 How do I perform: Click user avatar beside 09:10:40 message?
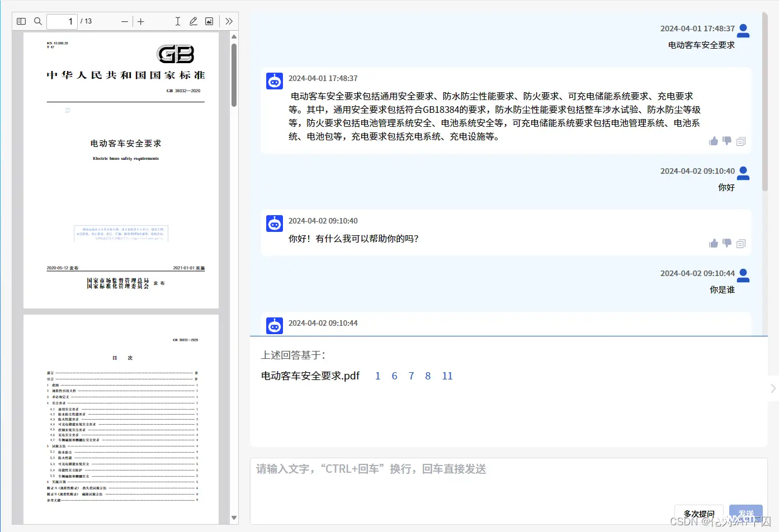pos(743,173)
